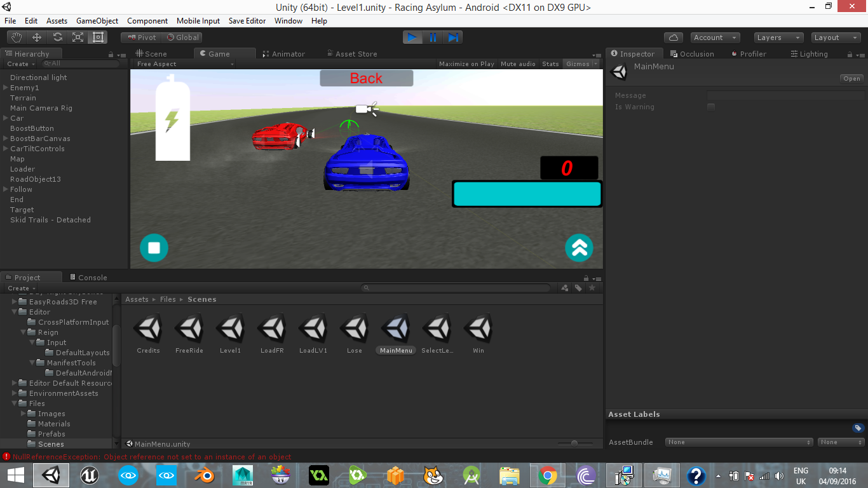This screenshot has height=488, width=868.
Task: Open the Hierarchy Create dropdown
Action: pyautogui.click(x=20, y=64)
